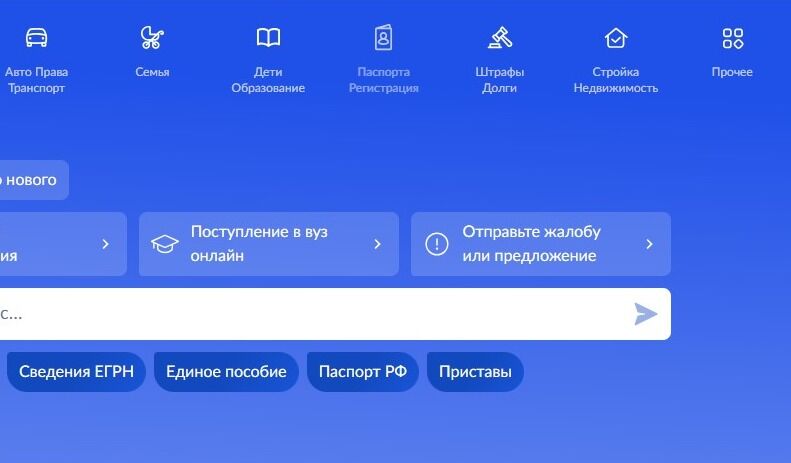The height and width of the screenshot is (463, 791).
Task: Open the passport icon for Паспорта Регистрация
Action: [383, 38]
